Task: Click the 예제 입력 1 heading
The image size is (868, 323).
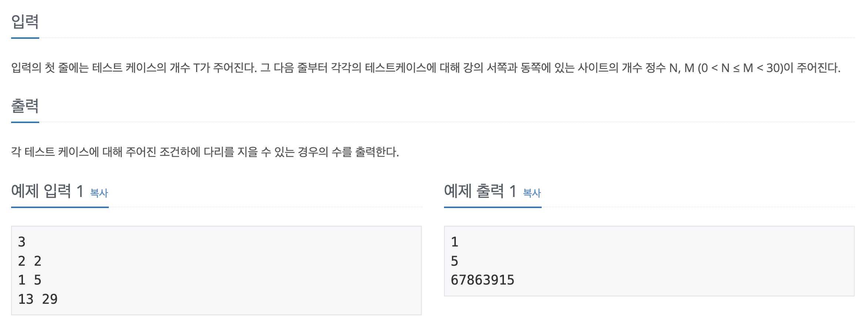Action: tap(47, 191)
